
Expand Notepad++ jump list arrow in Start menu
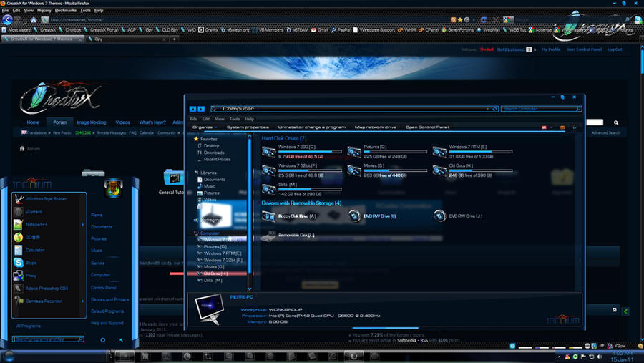pos(82,225)
